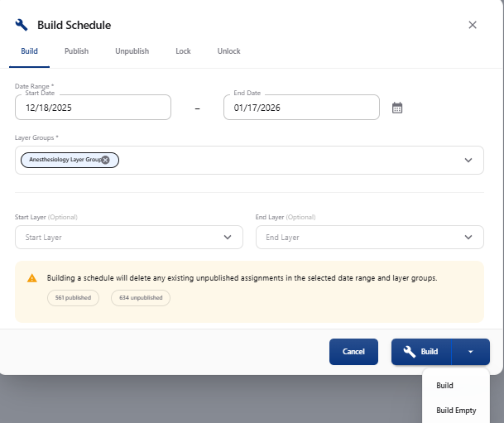Choose Build Empty from the menu
Screen dimensions: 504x423
(454, 409)
